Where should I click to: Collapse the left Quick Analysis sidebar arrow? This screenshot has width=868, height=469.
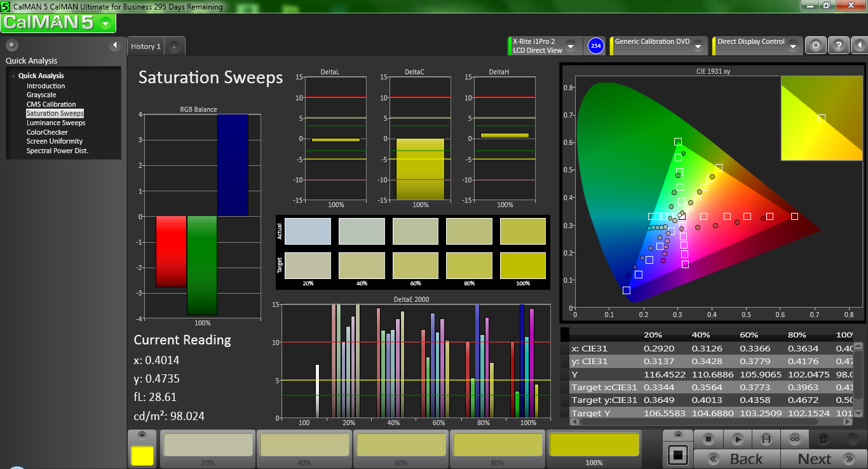tap(115, 45)
